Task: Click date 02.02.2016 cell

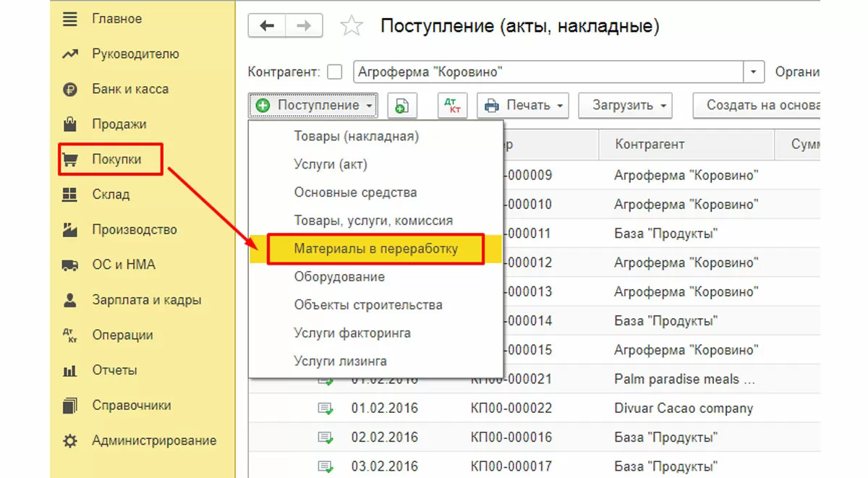Action: pos(384,438)
